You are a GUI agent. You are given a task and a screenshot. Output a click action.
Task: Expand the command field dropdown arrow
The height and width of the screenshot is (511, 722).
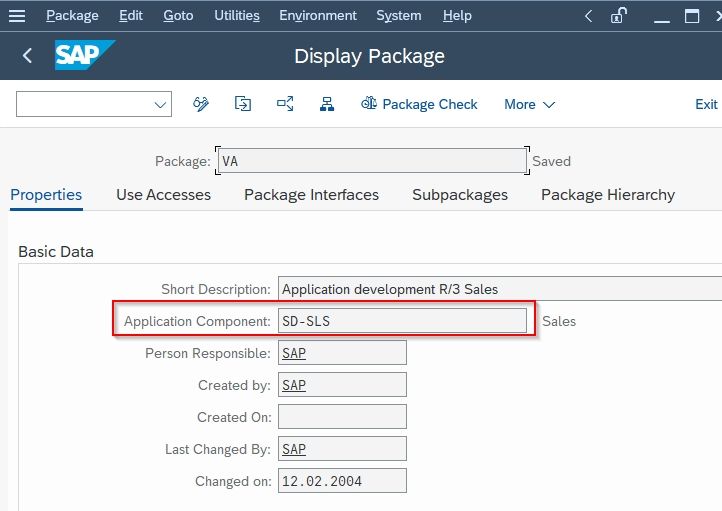click(x=160, y=105)
